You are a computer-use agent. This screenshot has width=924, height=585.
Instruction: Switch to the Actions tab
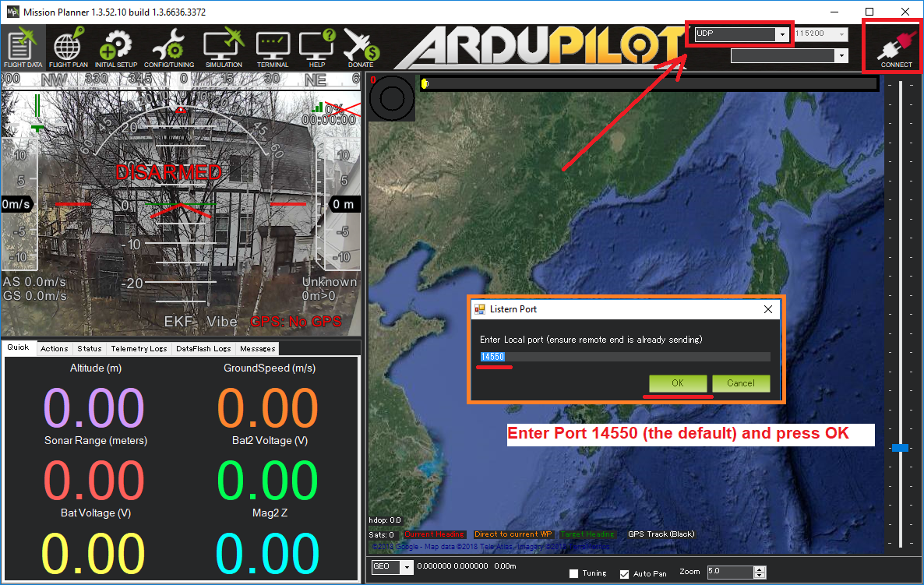tap(55, 349)
